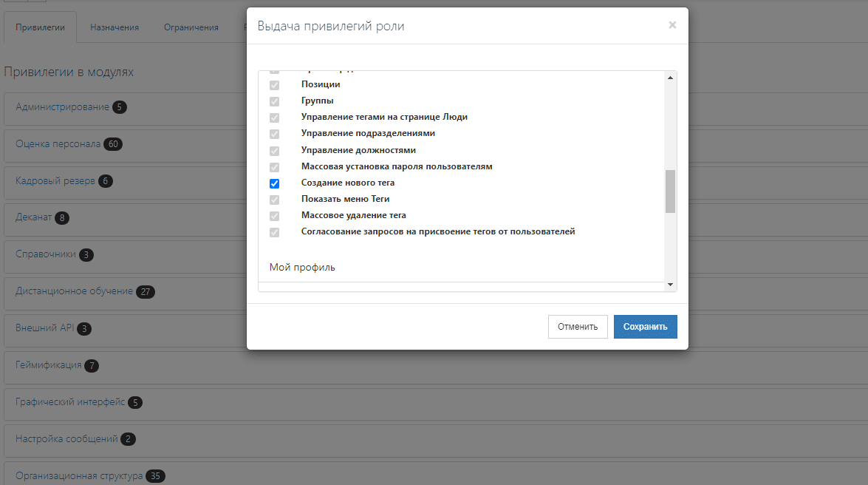Toggle 'Управление тегами на странице Люди' checkbox

click(x=275, y=118)
